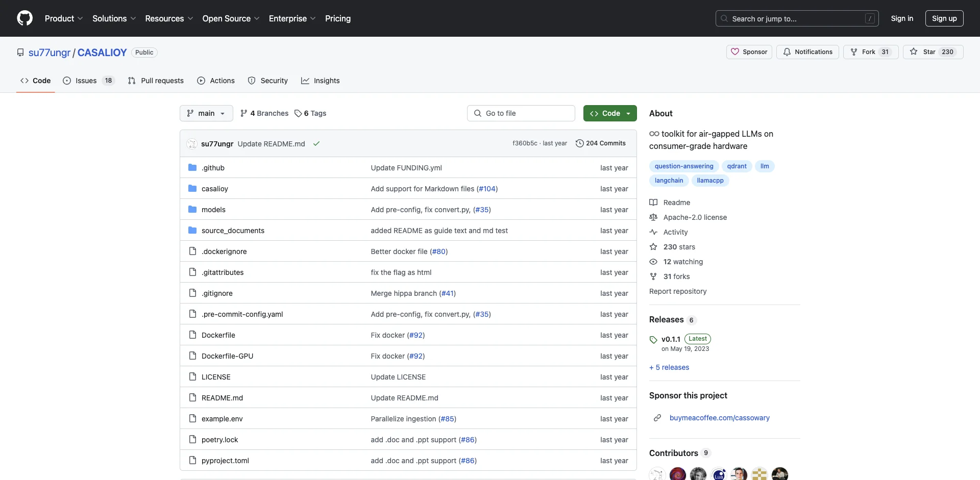Screen dimensions: 980x480
Task: Click the casalioy folder icon
Action: [x=192, y=189]
